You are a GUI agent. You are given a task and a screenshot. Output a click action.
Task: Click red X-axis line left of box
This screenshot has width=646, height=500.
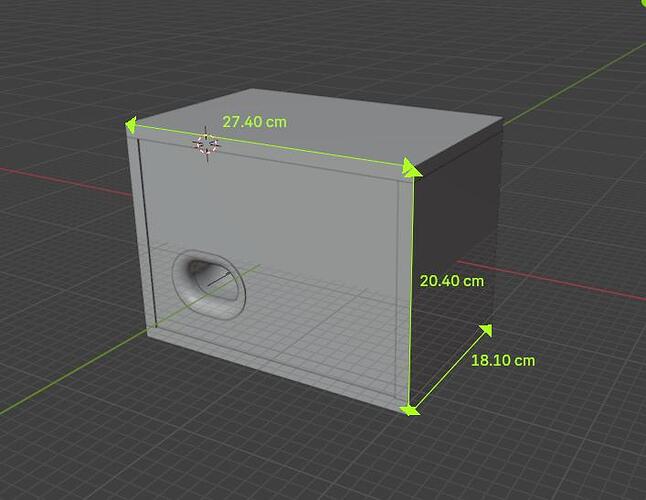60,178
